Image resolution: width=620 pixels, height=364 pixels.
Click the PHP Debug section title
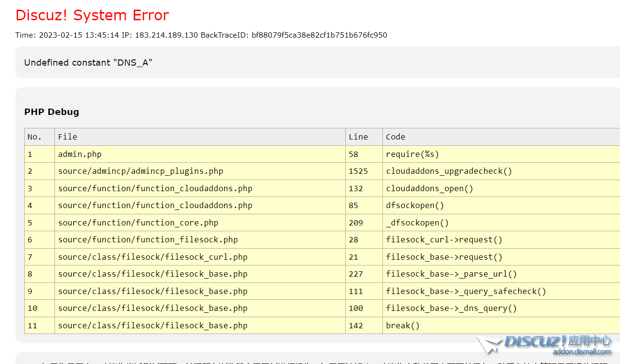pos(52,112)
